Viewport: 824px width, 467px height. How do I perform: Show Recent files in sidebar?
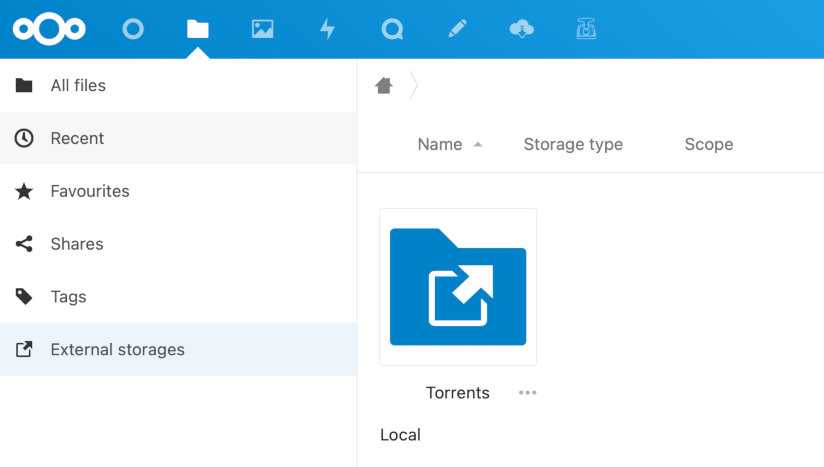(77, 138)
